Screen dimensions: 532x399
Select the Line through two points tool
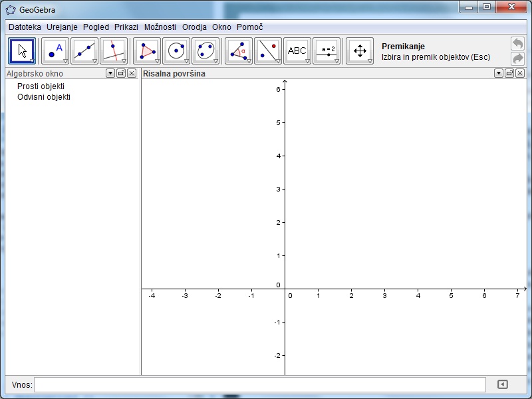click(x=84, y=51)
